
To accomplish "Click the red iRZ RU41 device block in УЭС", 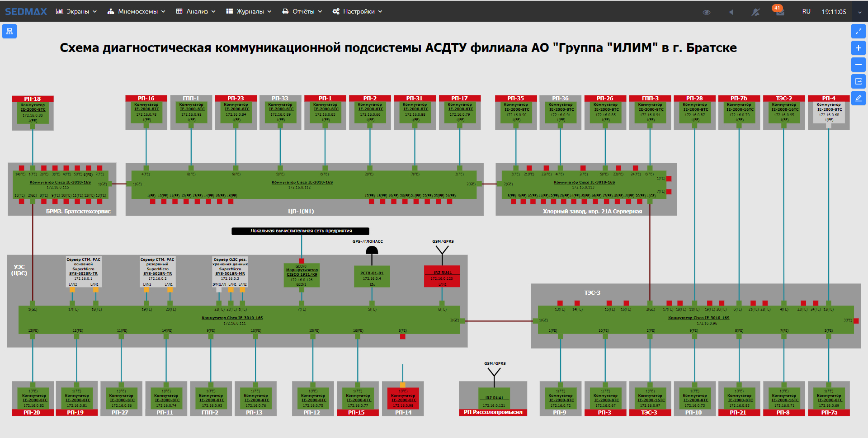I will tap(442, 276).
